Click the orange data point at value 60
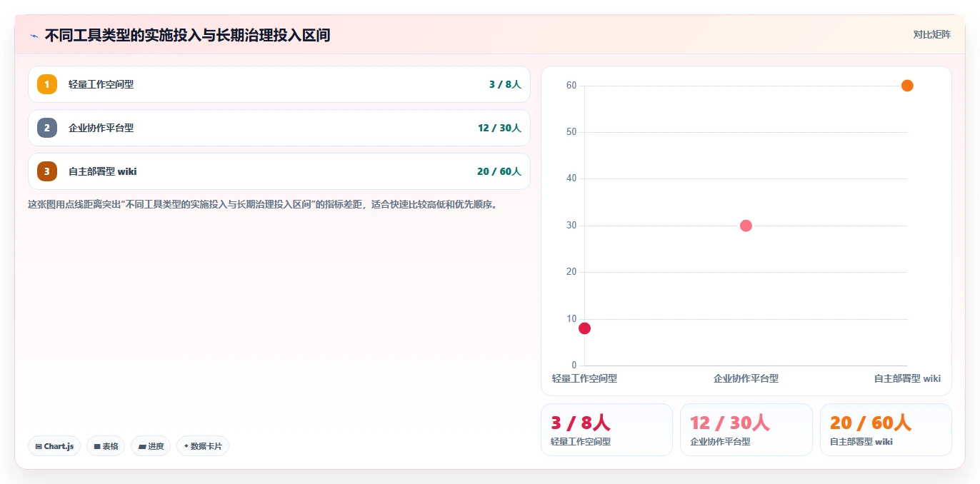This screenshot has width=980, height=484. 907,86
